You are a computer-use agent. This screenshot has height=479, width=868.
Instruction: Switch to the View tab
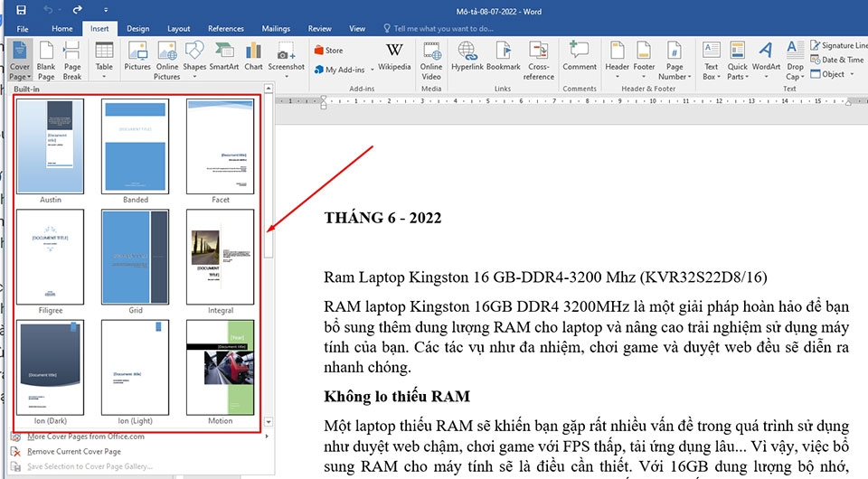click(357, 29)
